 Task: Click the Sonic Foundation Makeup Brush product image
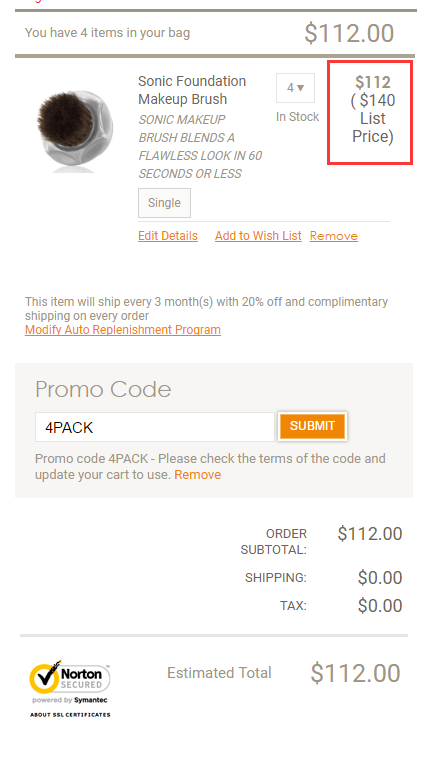tap(74, 129)
